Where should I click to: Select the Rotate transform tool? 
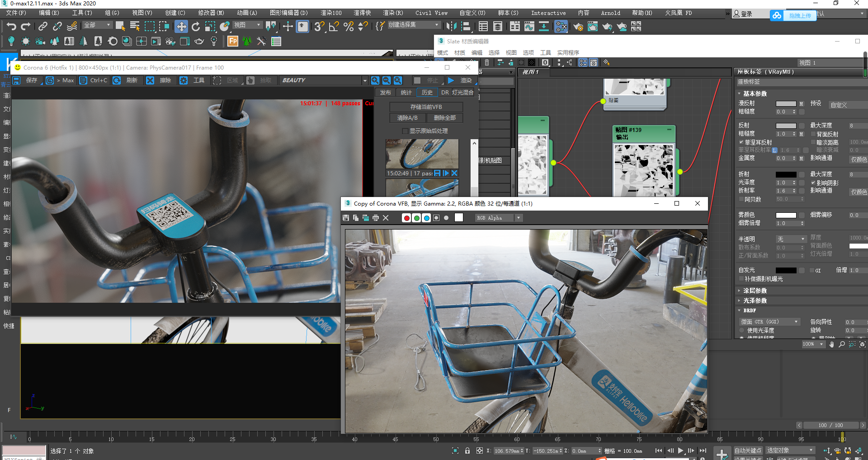tap(196, 27)
